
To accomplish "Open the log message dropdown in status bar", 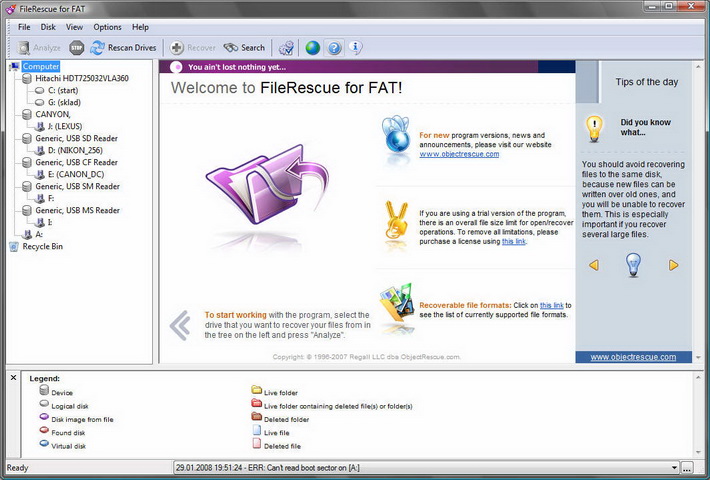I will coord(674,467).
